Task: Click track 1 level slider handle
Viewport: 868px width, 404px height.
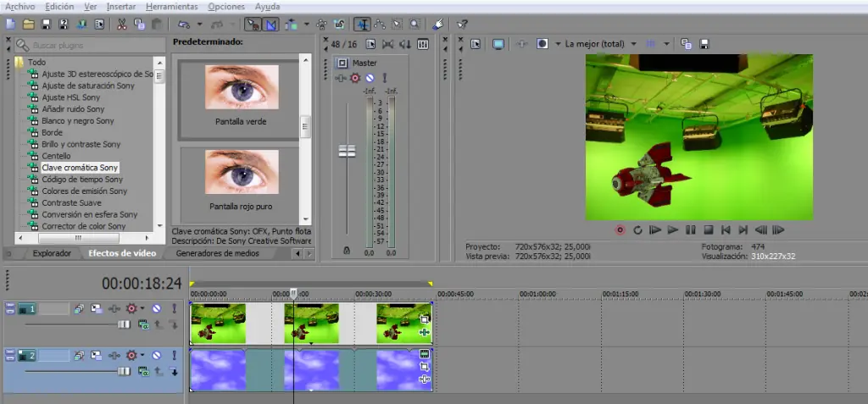Action: pos(124,325)
